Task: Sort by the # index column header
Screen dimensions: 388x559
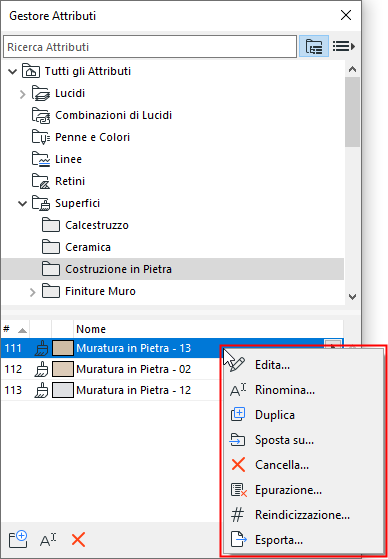Action: coord(15,329)
